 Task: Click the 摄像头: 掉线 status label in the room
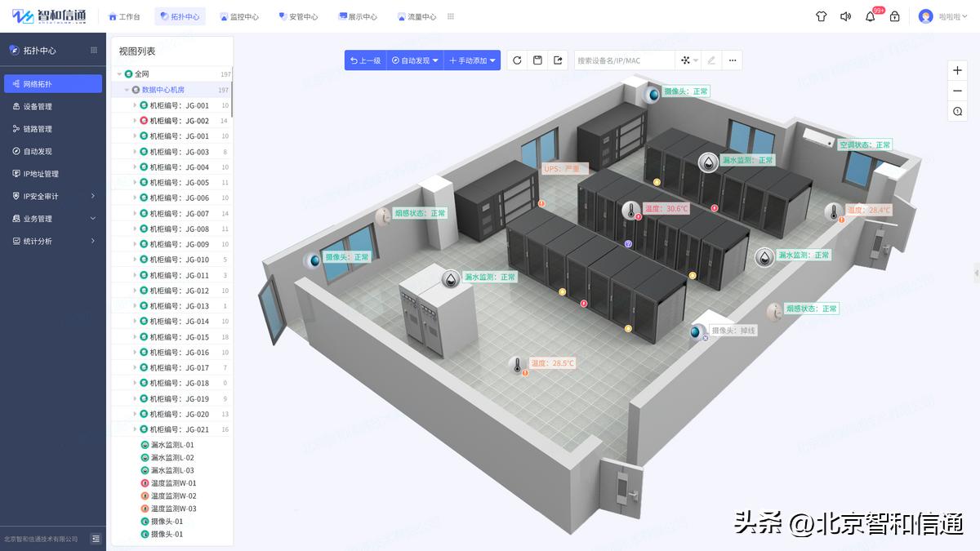pyautogui.click(x=734, y=330)
